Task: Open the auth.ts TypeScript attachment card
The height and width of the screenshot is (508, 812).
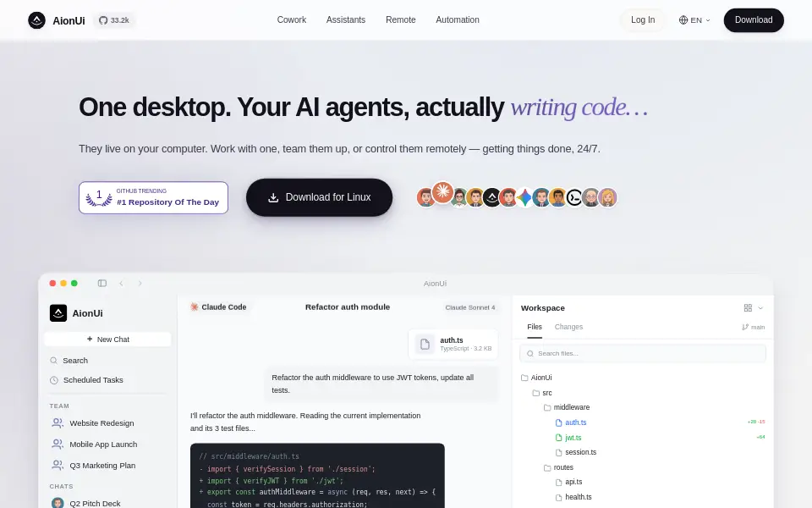Action: [x=453, y=345]
